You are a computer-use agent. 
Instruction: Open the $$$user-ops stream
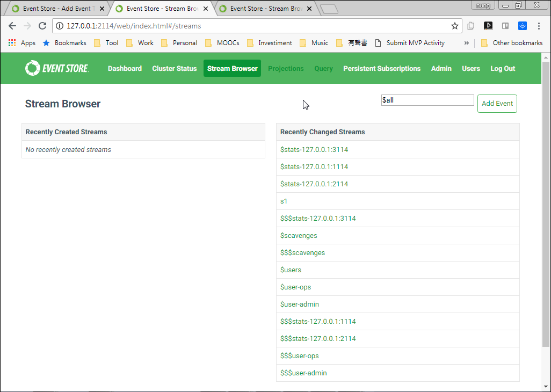click(x=299, y=356)
